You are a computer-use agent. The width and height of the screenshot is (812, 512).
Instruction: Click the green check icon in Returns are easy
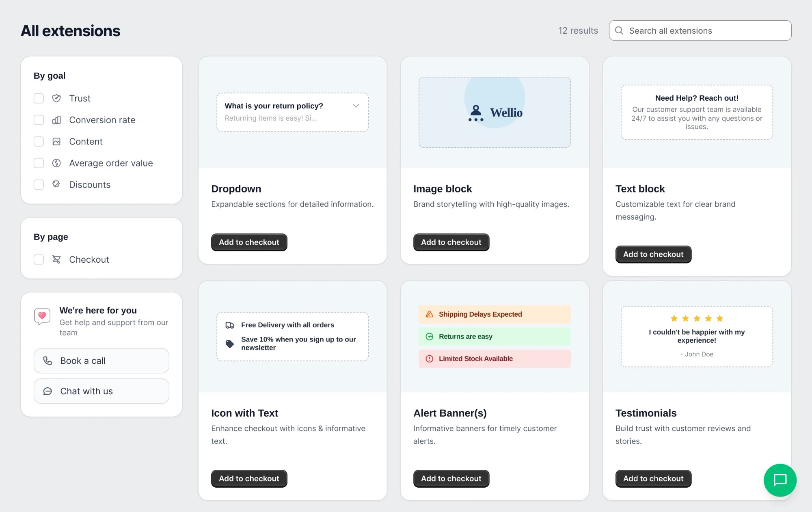(430, 337)
